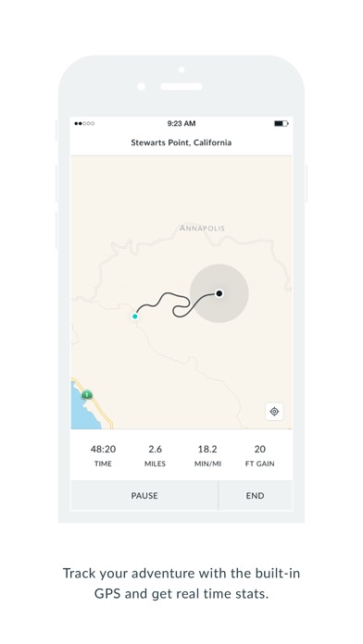The image size is (363, 644).
Task: Click the phone front camera dot
Action: tap(181, 69)
